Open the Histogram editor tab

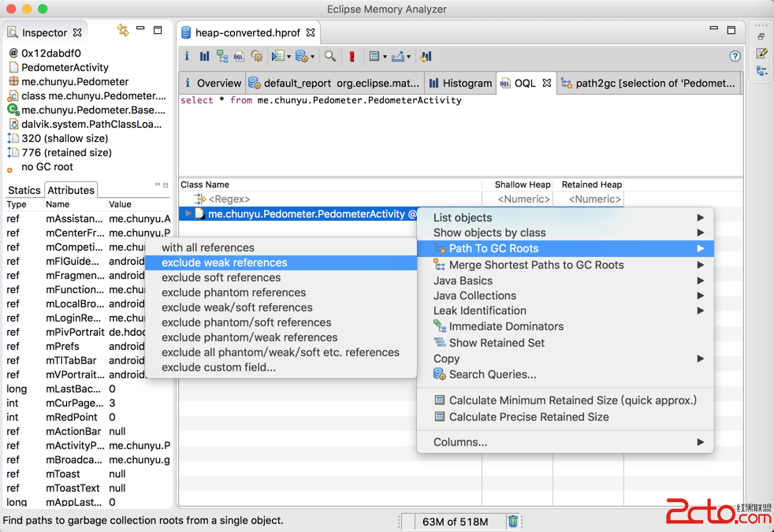(x=460, y=83)
